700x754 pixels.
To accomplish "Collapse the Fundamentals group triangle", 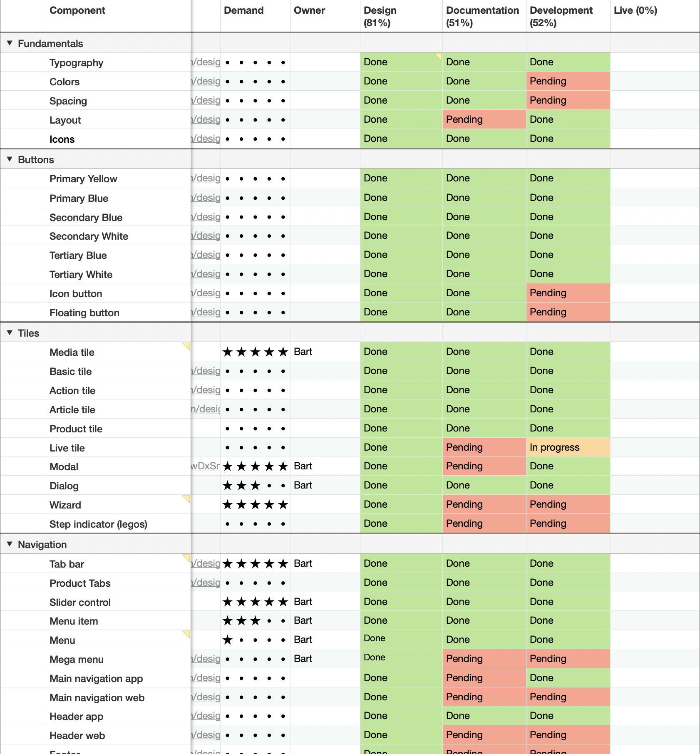I will click(x=10, y=43).
